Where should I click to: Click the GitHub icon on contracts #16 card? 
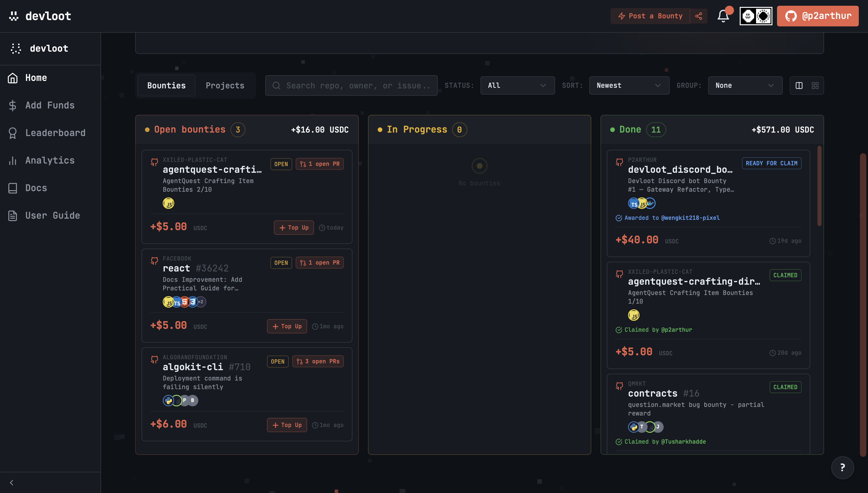619,386
